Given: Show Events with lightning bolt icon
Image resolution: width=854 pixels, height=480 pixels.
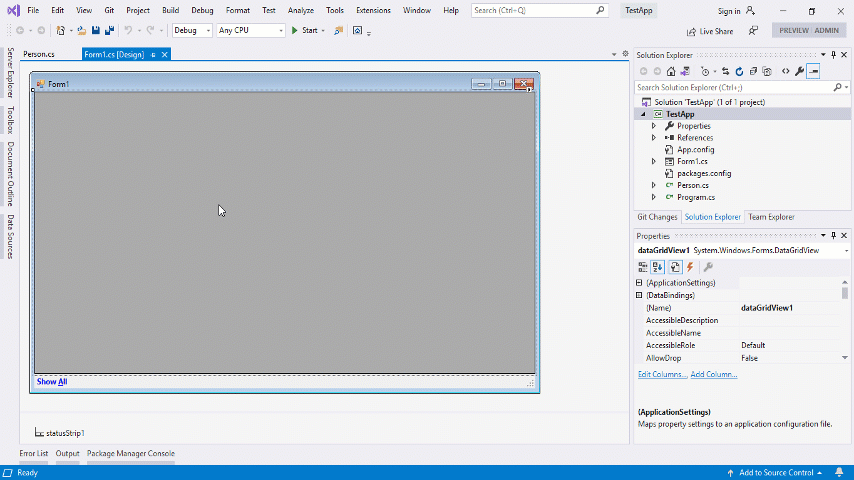Looking at the screenshot, I should (690, 267).
